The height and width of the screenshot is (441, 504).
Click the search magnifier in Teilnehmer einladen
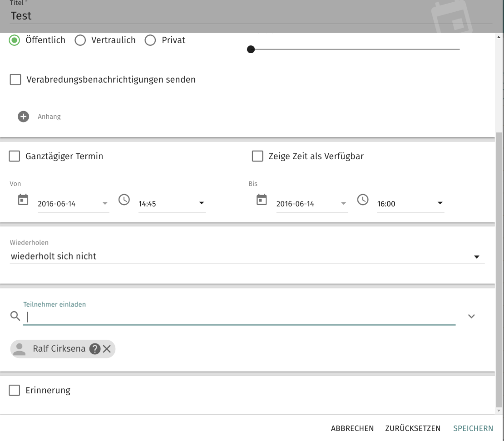(x=15, y=316)
